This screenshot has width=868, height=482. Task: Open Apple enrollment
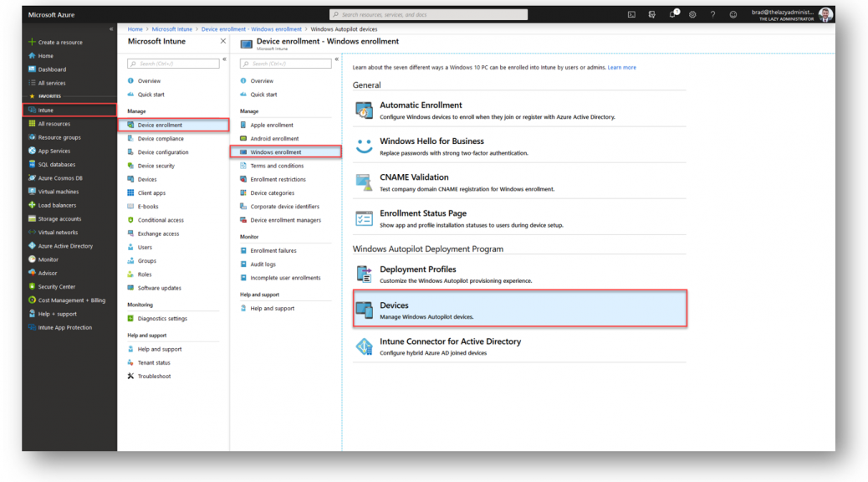(x=272, y=126)
